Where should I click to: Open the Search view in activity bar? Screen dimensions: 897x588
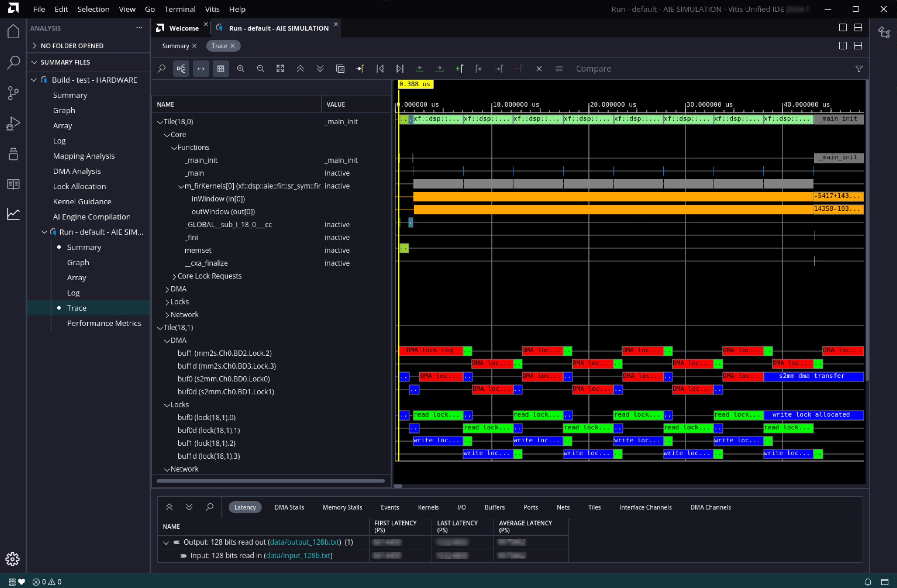[13, 62]
